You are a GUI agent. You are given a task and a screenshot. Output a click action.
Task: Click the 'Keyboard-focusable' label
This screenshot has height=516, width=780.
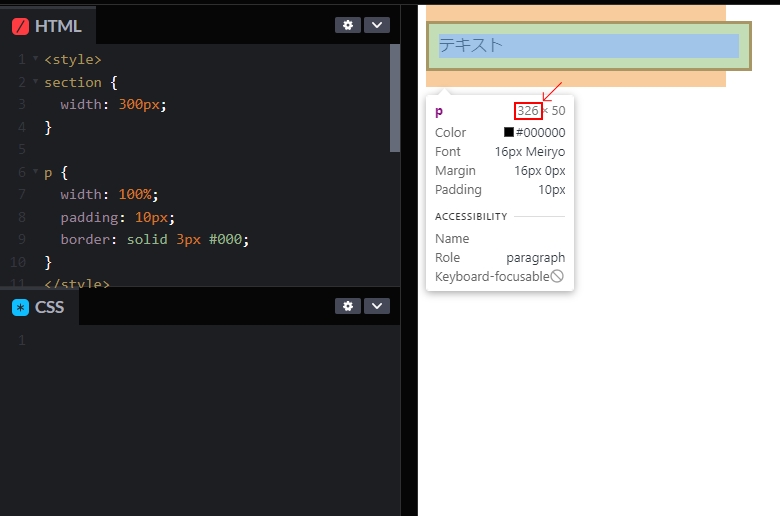tap(492, 277)
